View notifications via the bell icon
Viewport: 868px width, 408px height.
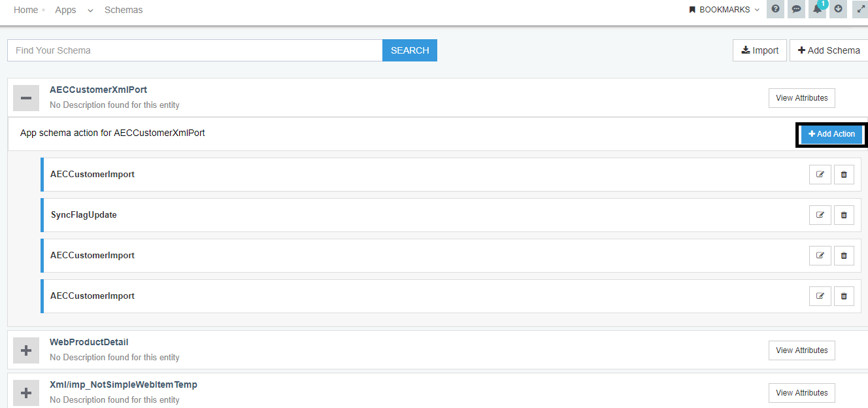tap(817, 9)
